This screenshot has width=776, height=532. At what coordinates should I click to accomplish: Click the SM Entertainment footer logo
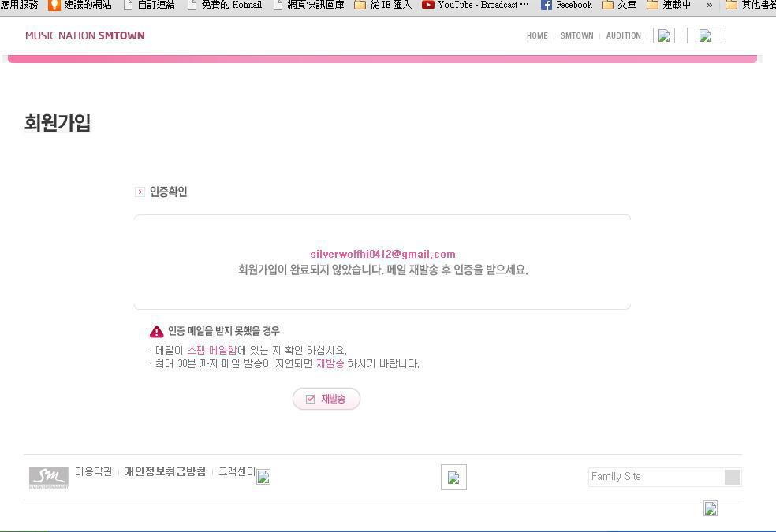(49, 478)
